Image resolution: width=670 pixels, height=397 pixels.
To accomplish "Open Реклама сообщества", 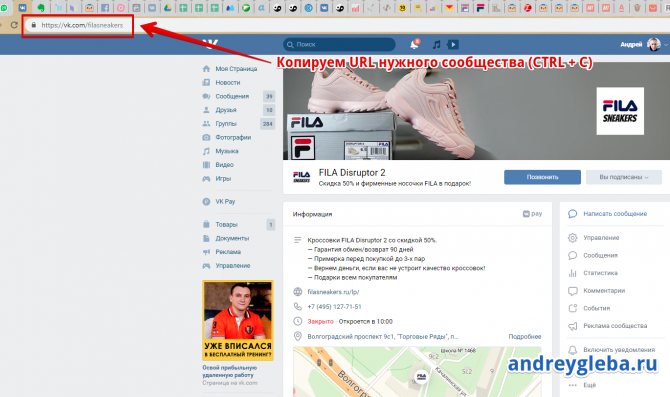I will [x=615, y=326].
